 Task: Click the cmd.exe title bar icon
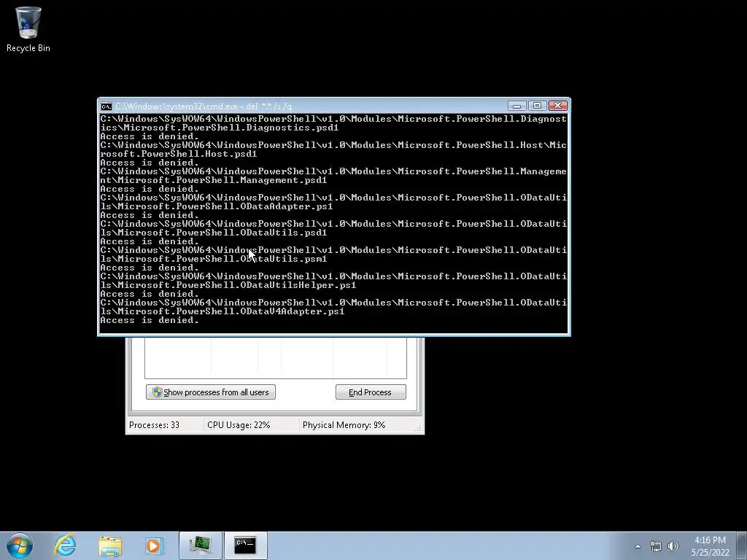(x=107, y=106)
